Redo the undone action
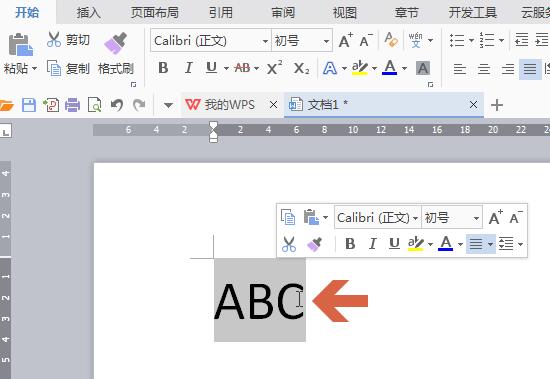Screen dimensions: 550x379 139,105
